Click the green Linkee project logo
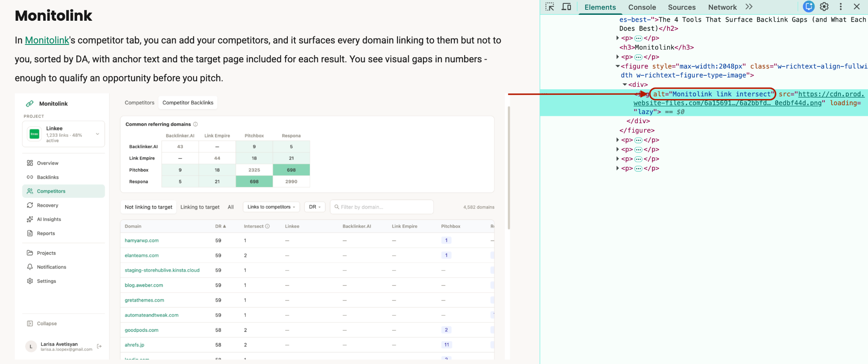Image resolution: width=868 pixels, height=364 pixels. pos(34,134)
